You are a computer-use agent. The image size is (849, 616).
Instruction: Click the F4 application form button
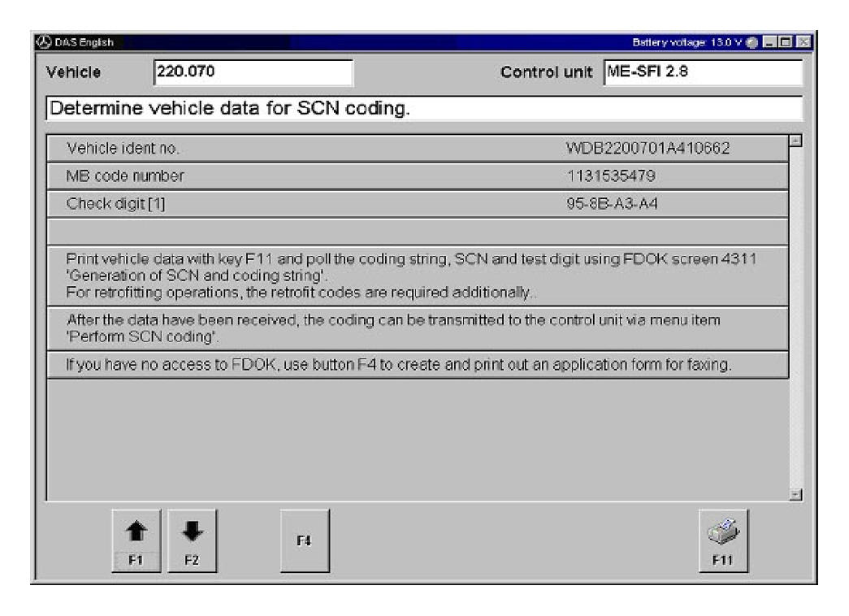(305, 540)
